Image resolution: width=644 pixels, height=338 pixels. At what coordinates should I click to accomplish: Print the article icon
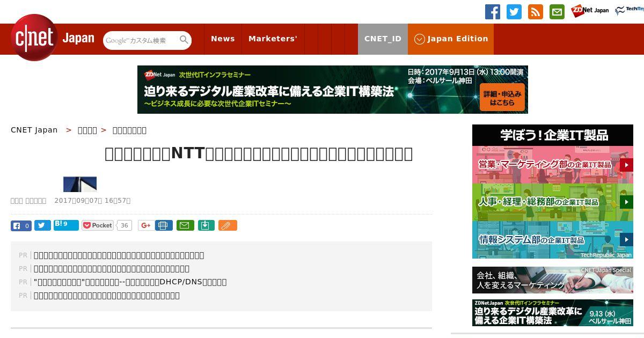point(164,225)
